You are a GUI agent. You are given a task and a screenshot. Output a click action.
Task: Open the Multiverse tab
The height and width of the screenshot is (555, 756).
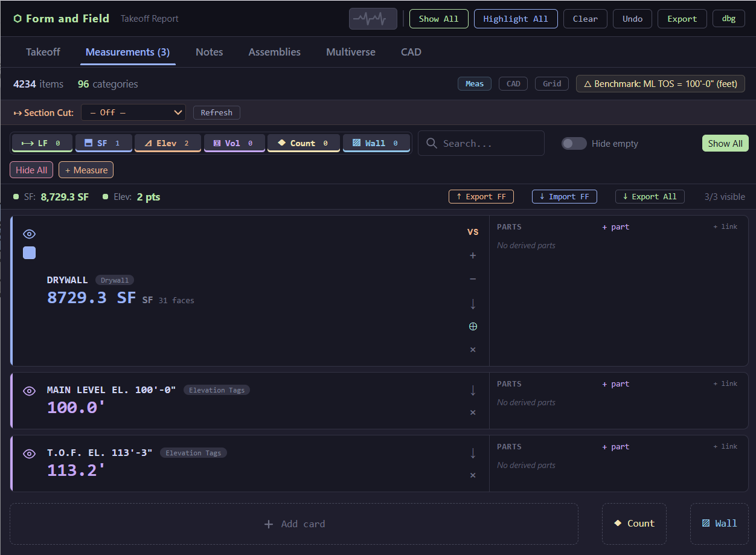(x=350, y=52)
